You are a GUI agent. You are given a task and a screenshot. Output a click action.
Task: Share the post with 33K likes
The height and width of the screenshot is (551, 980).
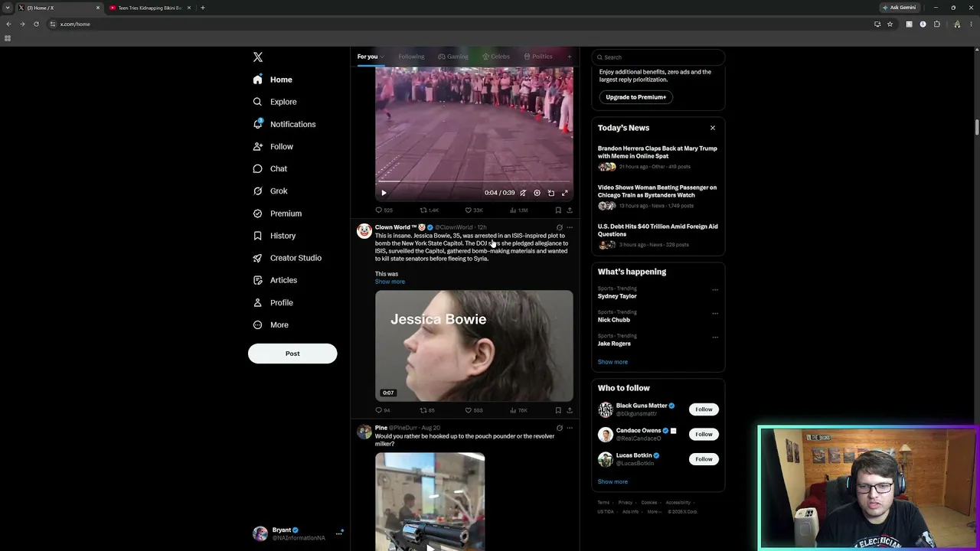click(x=569, y=210)
